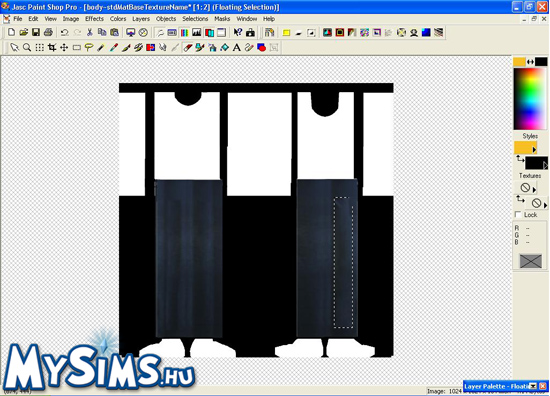This screenshot has height=396, width=550.
Task: Select the Flood Fill tool
Action: tap(224, 47)
